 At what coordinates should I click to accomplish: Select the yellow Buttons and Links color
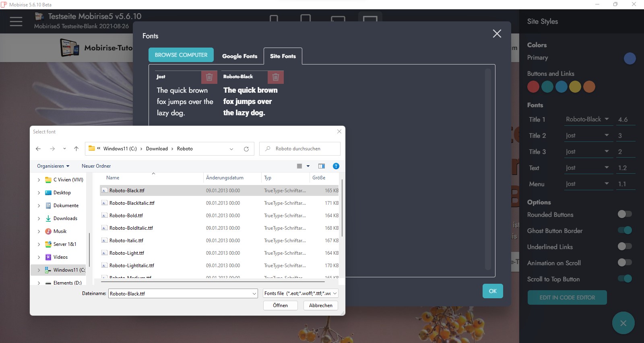[575, 87]
